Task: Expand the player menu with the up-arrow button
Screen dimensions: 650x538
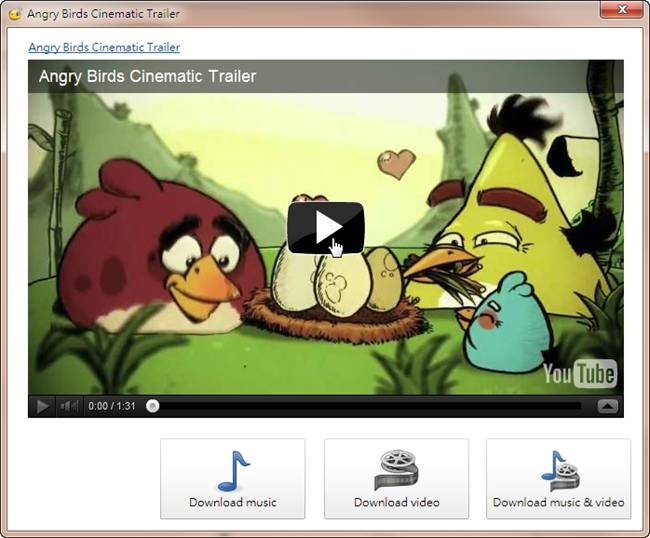Action: point(608,406)
